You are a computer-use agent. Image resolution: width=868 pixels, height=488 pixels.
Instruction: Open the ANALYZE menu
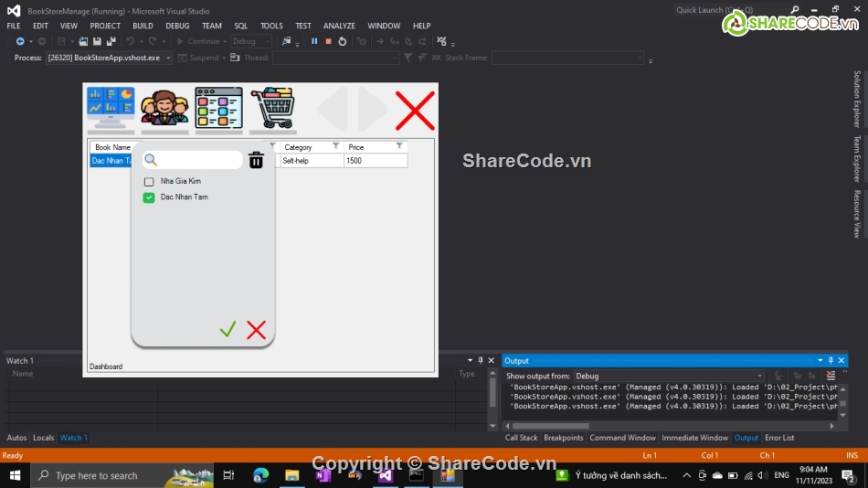[x=339, y=26]
